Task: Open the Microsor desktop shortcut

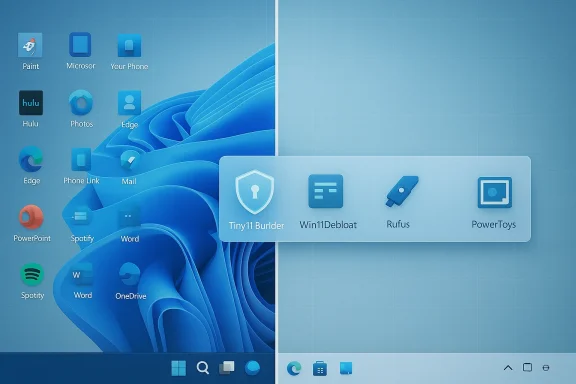Action: pyautogui.click(x=80, y=44)
